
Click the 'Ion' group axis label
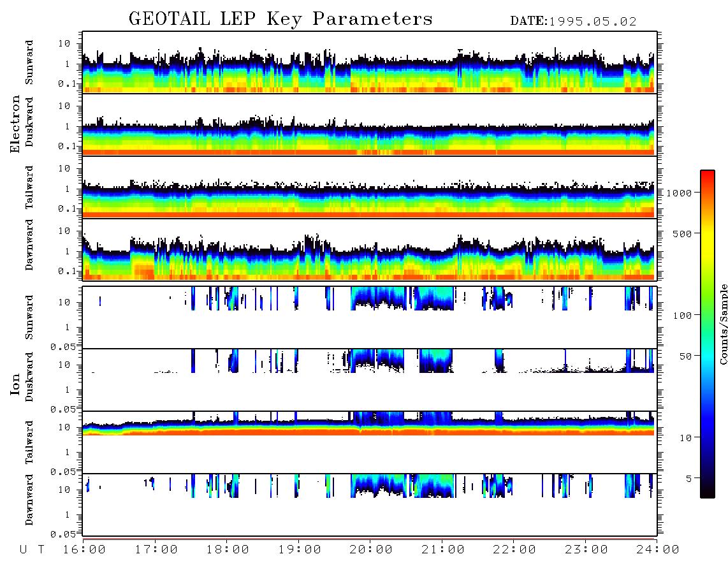pyautogui.click(x=15, y=384)
